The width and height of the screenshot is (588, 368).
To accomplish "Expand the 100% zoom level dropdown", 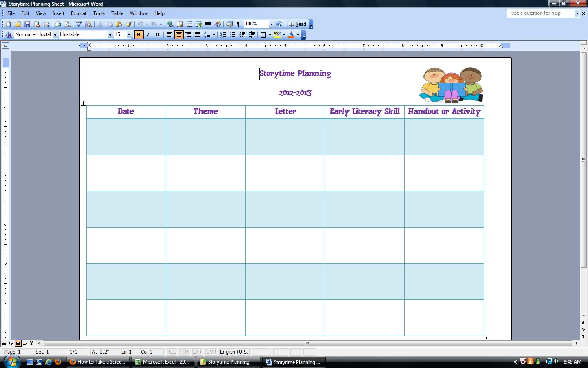I will click(271, 24).
